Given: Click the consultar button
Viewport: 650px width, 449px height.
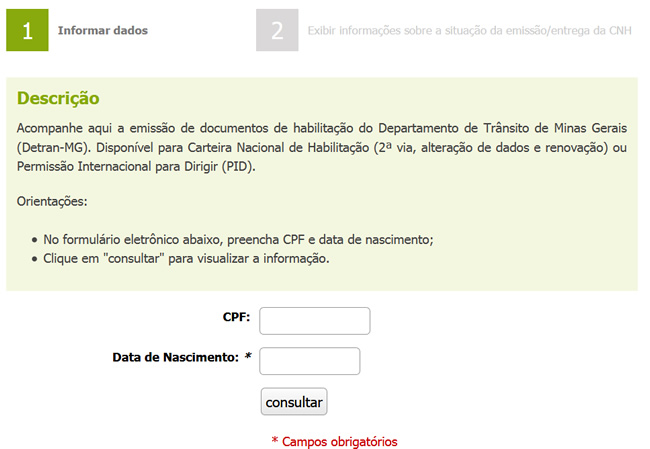Looking at the screenshot, I should (294, 401).
